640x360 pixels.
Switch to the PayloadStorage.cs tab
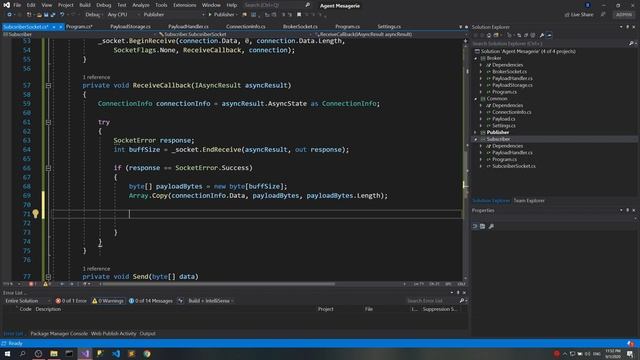pos(130,27)
